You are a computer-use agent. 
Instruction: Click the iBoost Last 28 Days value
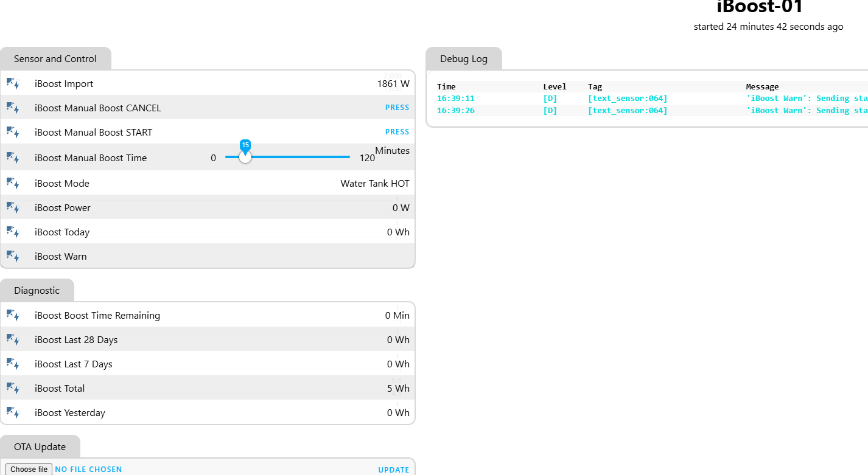click(x=398, y=340)
